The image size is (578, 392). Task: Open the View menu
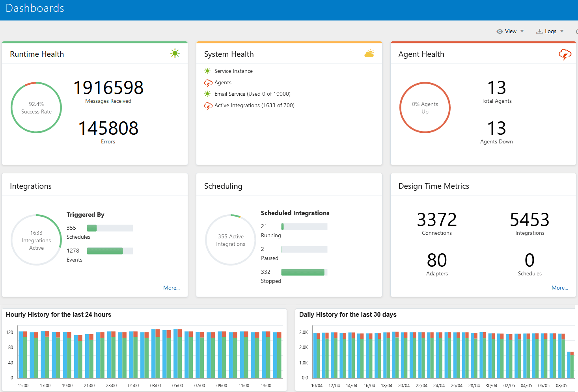[x=510, y=32]
